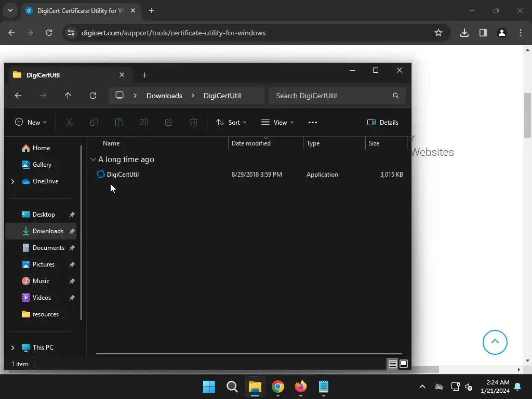This screenshot has height=399, width=532.
Task: Select DigiCert Certificate Utility Chrome tab
Action: (x=81, y=11)
